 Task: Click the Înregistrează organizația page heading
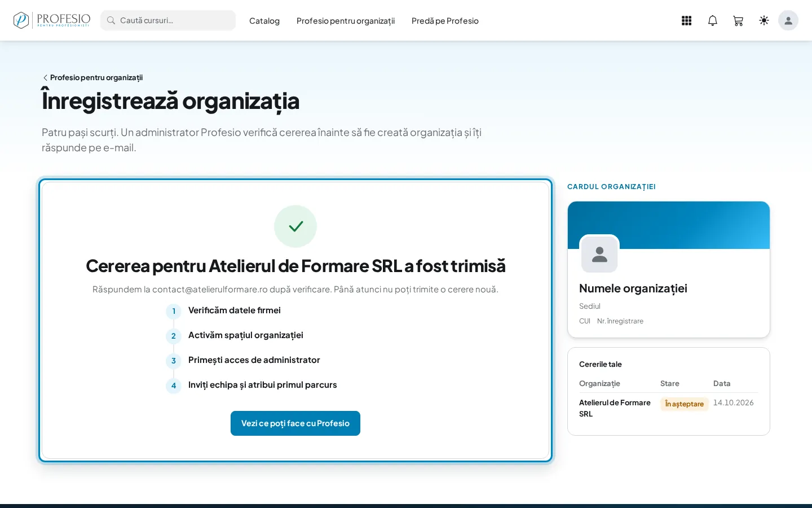coord(170,100)
